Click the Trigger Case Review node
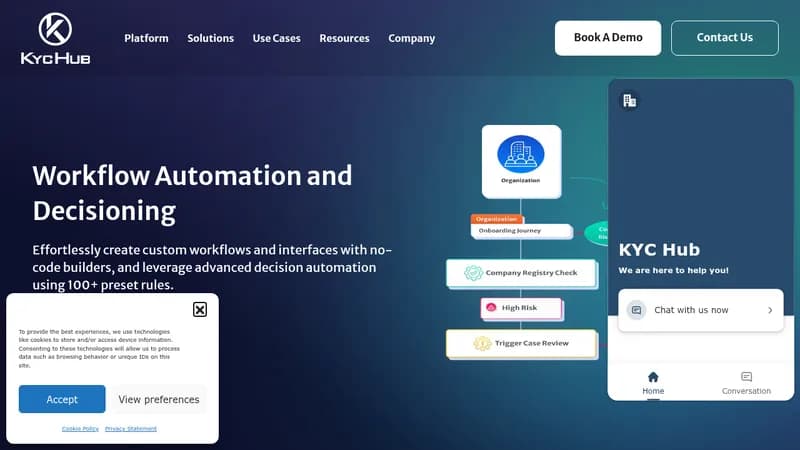Screen dimensions: 800x450 coord(521,343)
